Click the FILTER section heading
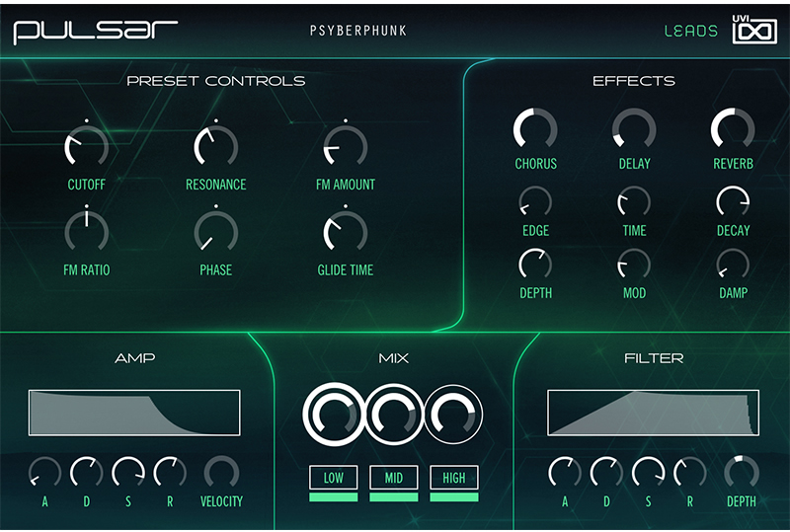This screenshot has height=532, width=790. tap(654, 358)
